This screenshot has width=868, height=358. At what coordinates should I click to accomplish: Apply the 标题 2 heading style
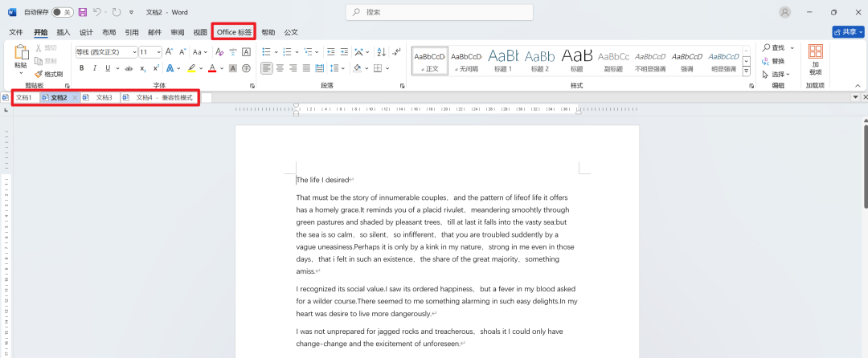540,61
